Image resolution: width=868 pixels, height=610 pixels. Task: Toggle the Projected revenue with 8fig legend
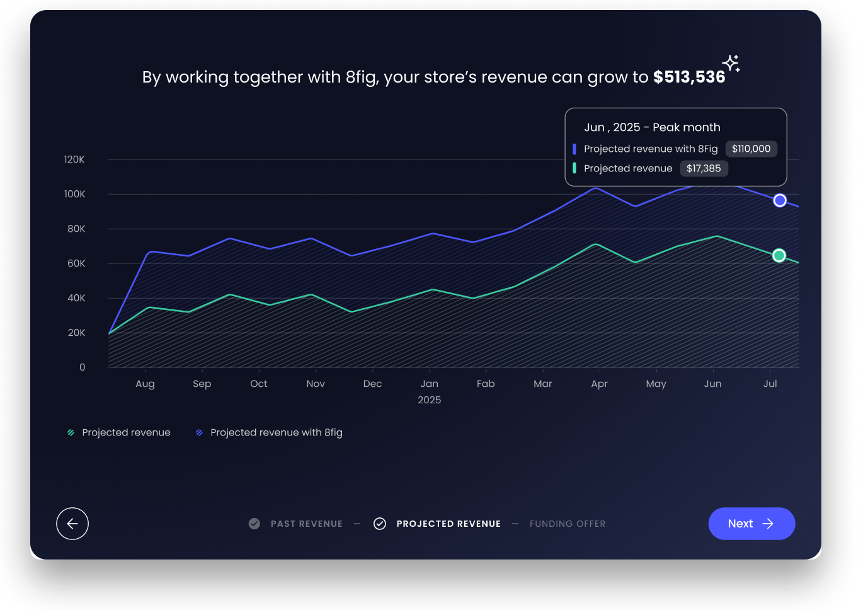click(x=269, y=432)
